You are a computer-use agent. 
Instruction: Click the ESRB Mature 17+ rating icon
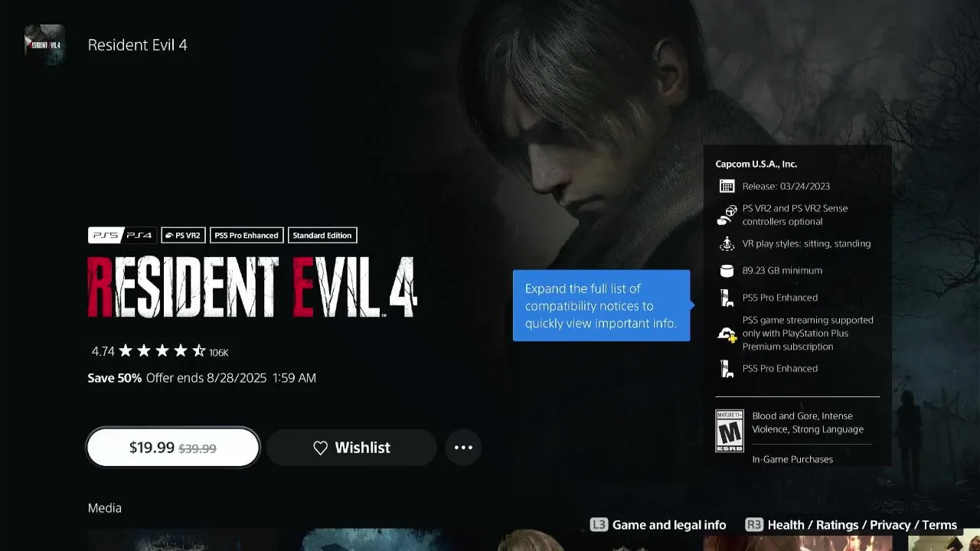[x=730, y=431]
